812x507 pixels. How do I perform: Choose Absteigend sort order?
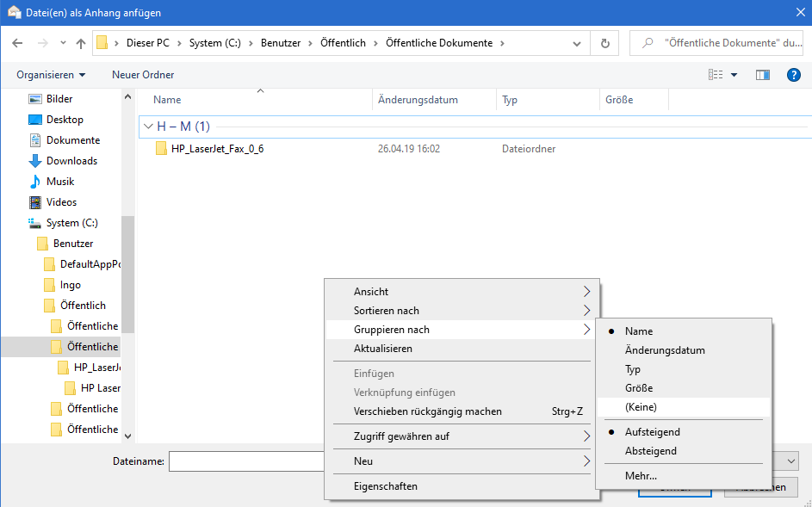click(650, 451)
